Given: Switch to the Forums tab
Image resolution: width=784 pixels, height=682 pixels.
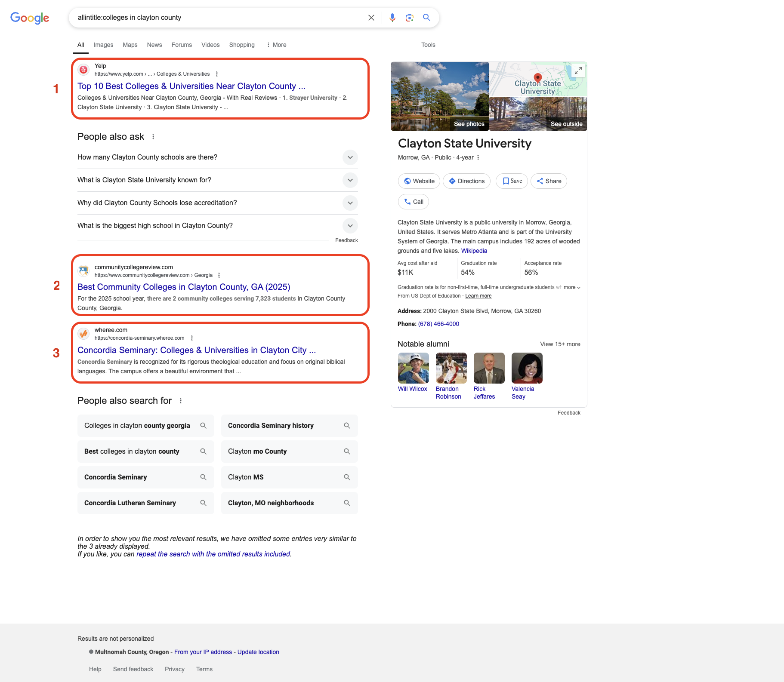Looking at the screenshot, I should point(182,45).
